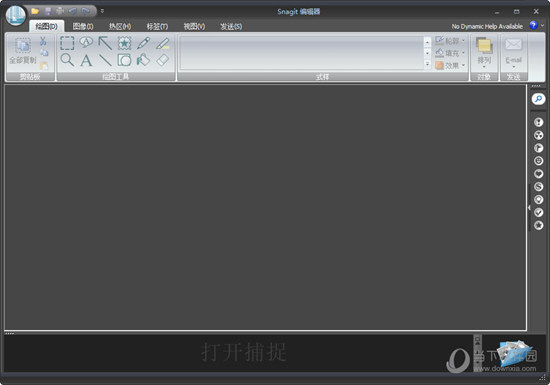Select the magnifier zoom tool
The image size is (550, 385).
[x=67, y=60]
